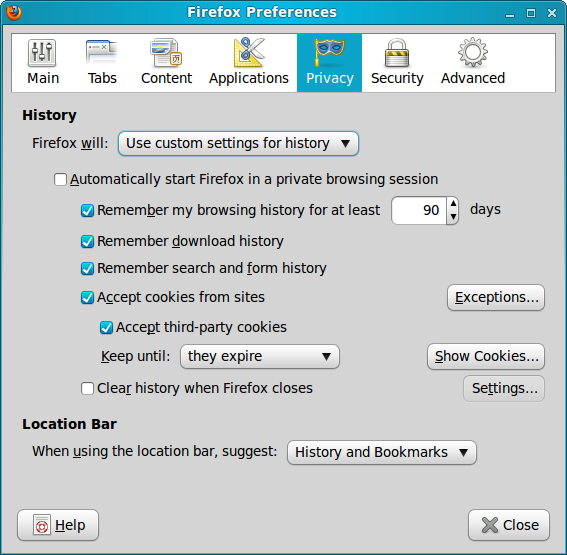
Task: Increase history days with up arrow
Action: [453, 204]
